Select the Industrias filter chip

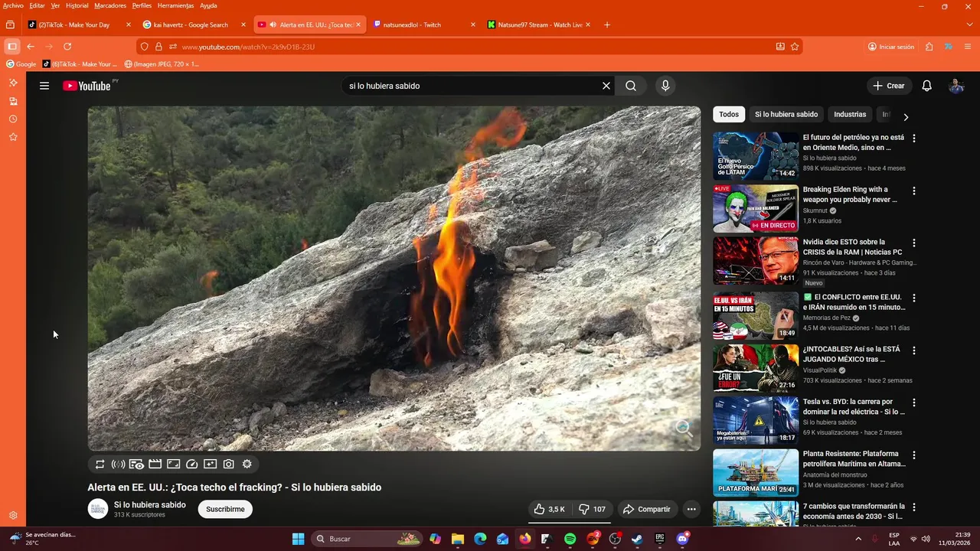850,114
